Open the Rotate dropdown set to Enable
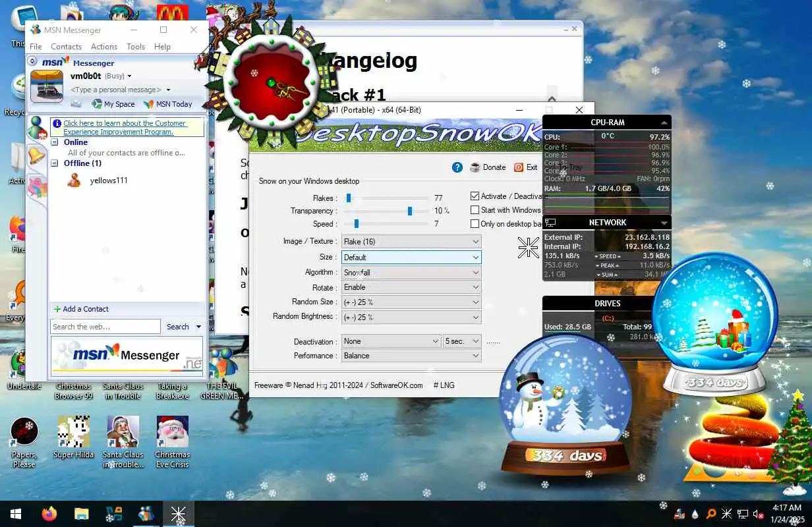 [411, 287]
